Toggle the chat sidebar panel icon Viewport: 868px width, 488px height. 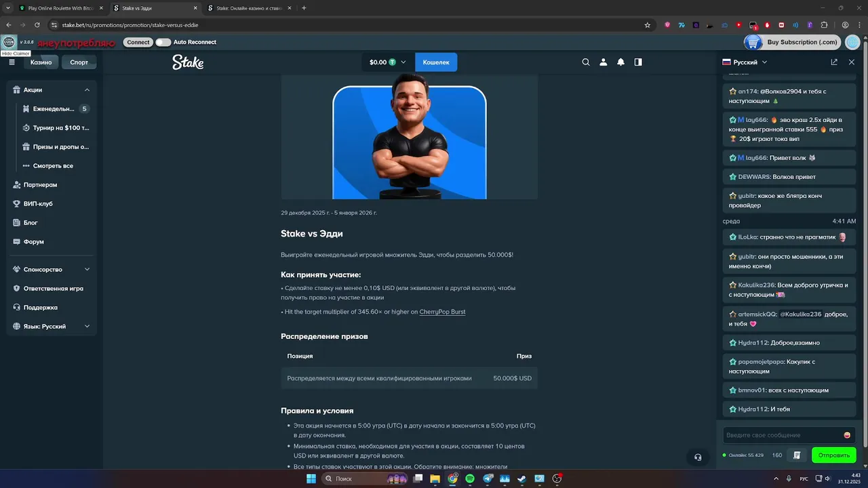tap(638, 62)
